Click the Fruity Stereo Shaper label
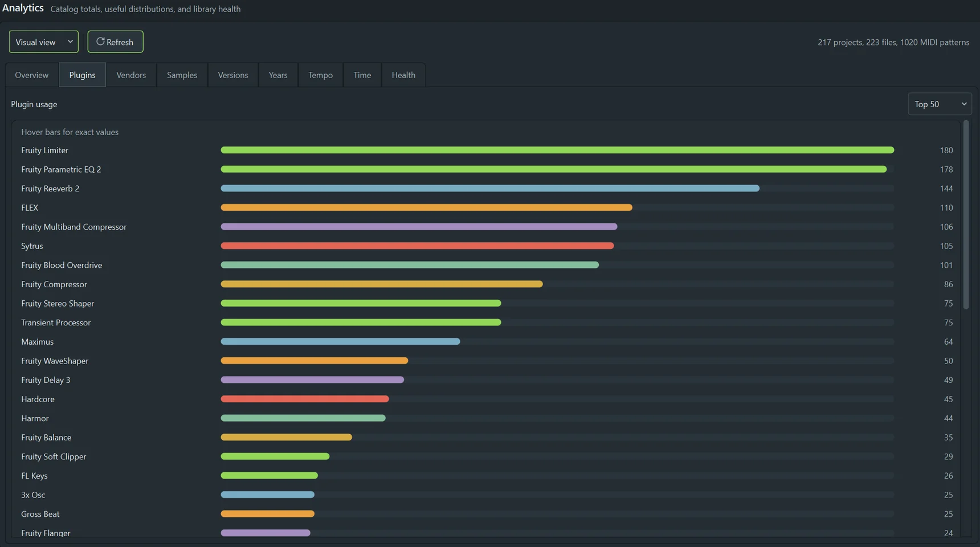This screenshot has height=547, width=980. click(58, 303)
